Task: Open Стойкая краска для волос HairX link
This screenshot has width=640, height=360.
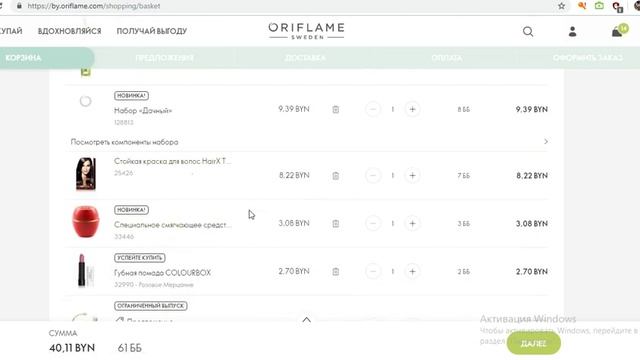Action: click(172, 161)
